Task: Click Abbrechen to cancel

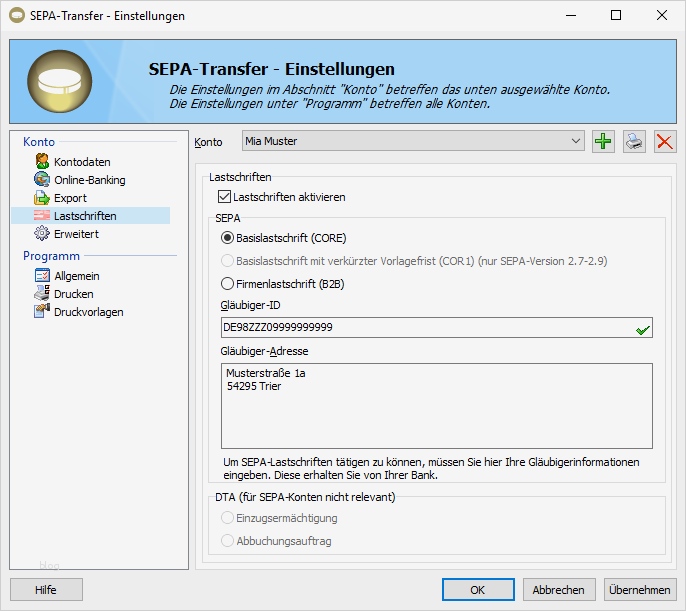Action: [x=559, y=590]
